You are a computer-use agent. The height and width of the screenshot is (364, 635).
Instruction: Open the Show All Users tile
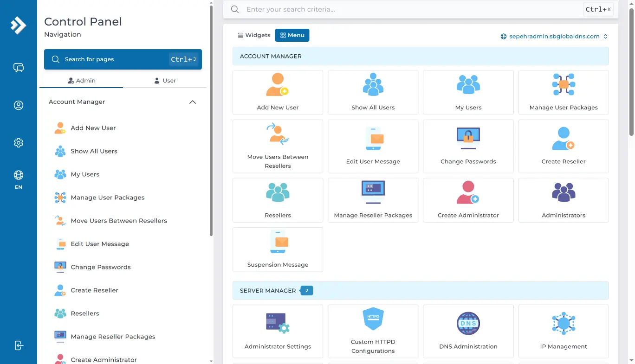pos(373,92)
